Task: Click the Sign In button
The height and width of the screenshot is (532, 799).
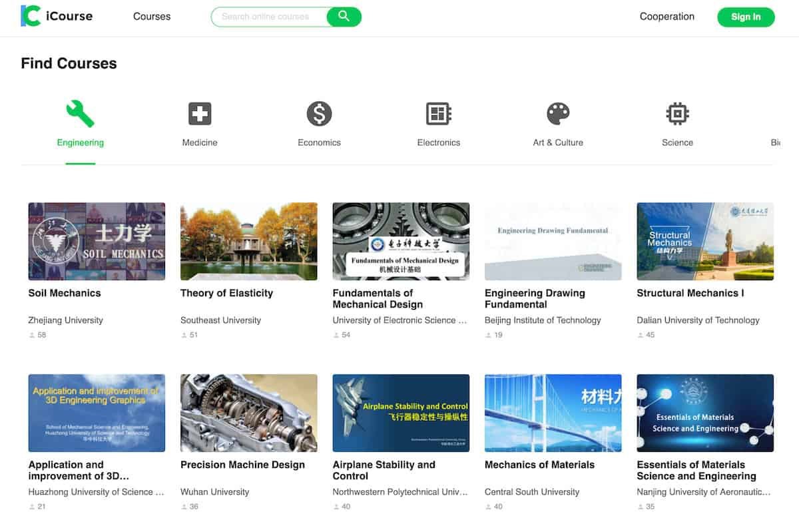Action: (746, 17)
